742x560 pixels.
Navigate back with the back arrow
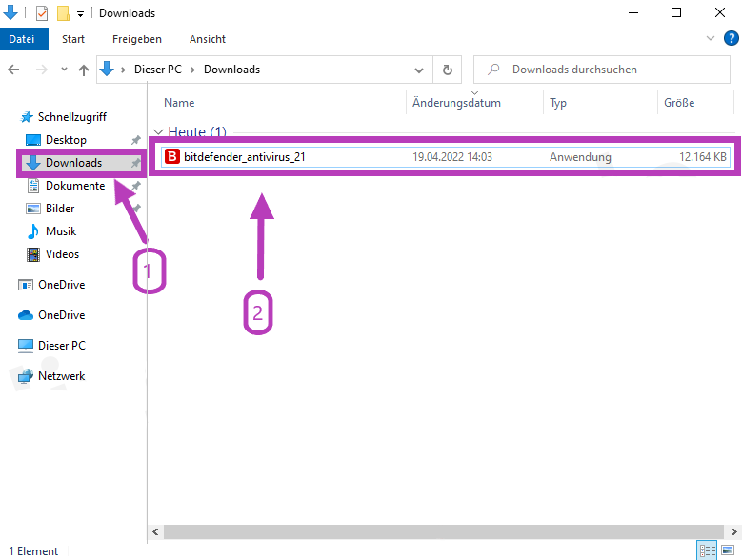[x=14, y=70]
